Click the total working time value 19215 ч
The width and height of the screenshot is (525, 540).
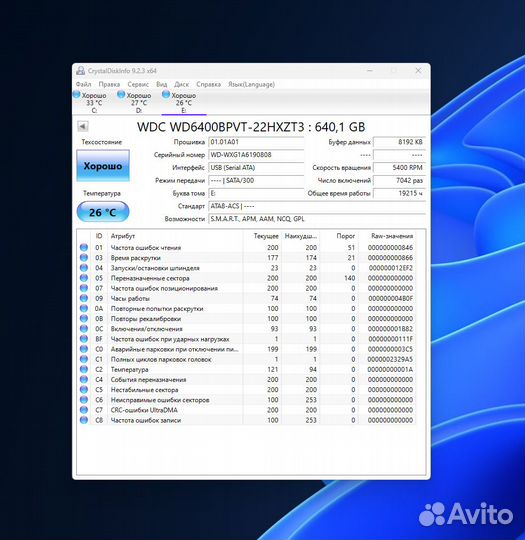tap(399, 193)
